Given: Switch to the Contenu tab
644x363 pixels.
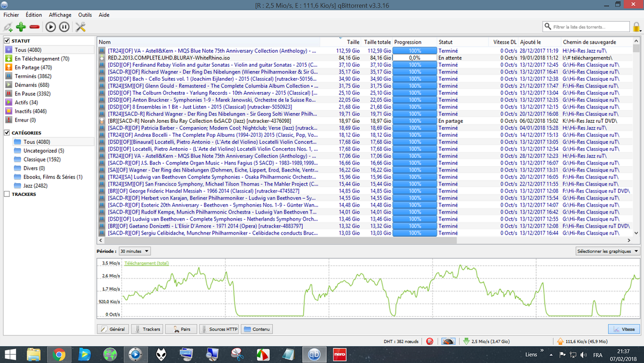Looking at the screenshot, I should click(x=257, y=329).
